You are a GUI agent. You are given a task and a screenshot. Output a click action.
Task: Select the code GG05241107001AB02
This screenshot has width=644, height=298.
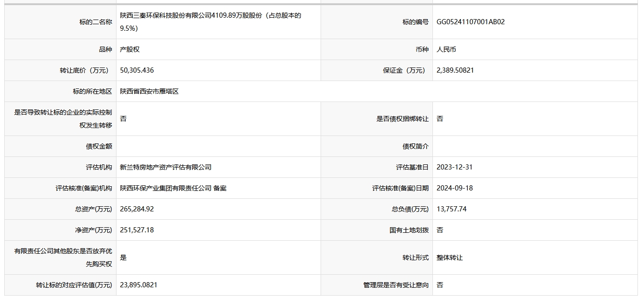click(x=471, y=22)
